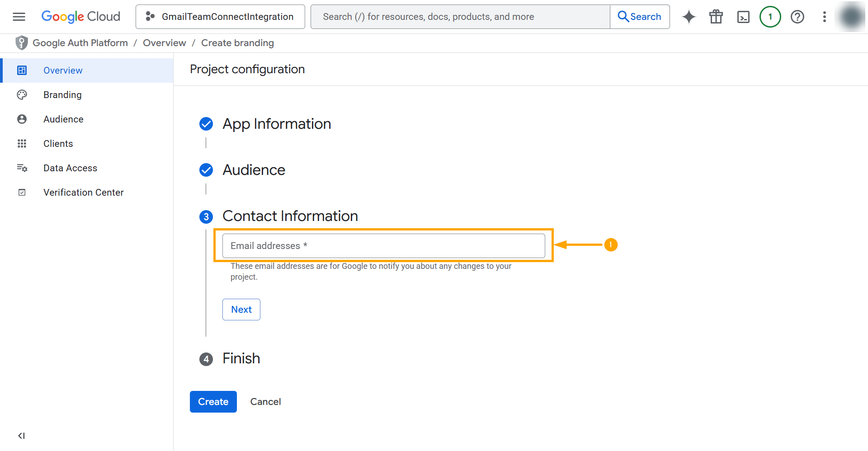Activate Cloud Shell terminal icon
Screen dimensions: 868x451
[x=743, y=17]
